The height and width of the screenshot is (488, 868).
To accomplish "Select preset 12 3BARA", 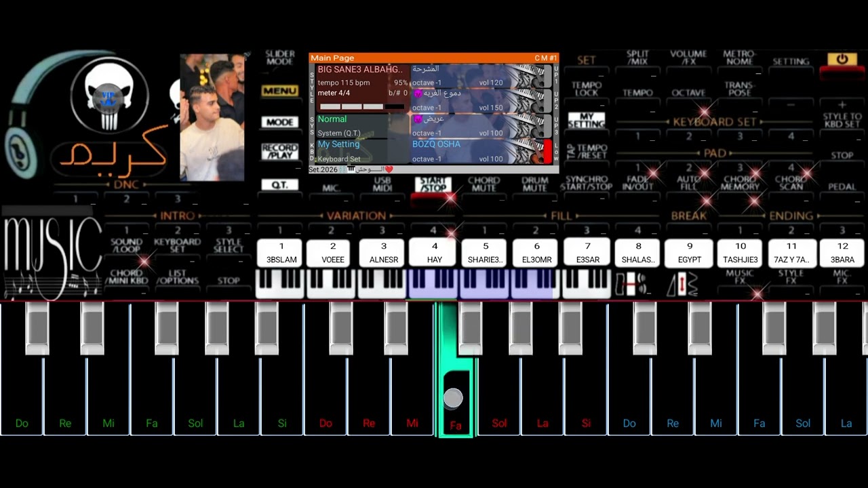I will [843, 253].
